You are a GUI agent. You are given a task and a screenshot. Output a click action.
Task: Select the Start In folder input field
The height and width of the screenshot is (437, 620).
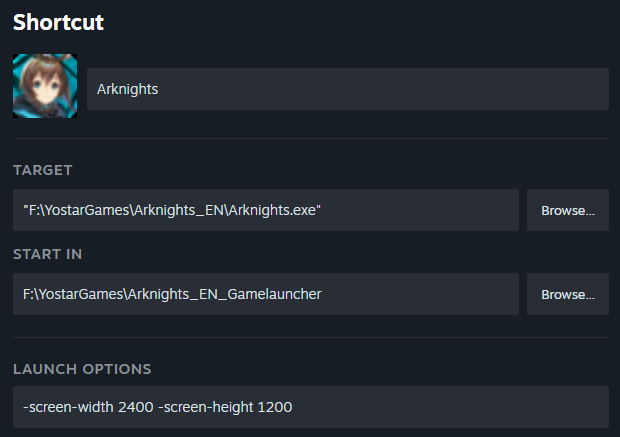[266, 294]
